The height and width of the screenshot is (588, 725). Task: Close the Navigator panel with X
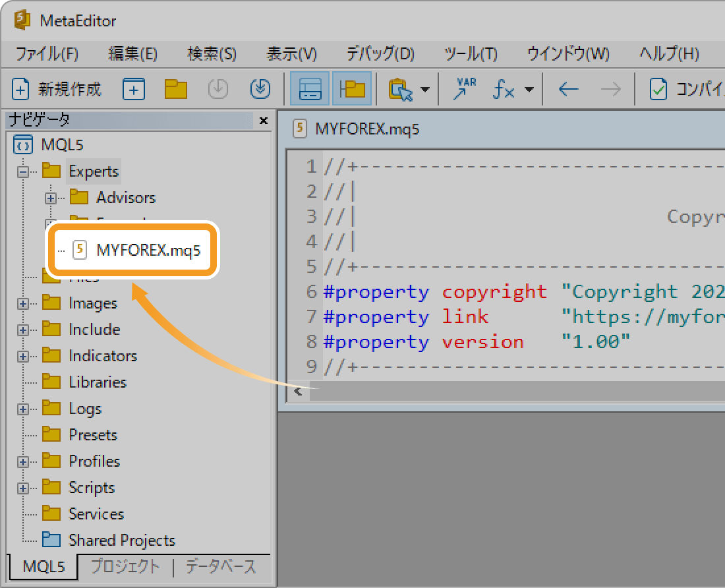tap(264, 120)
